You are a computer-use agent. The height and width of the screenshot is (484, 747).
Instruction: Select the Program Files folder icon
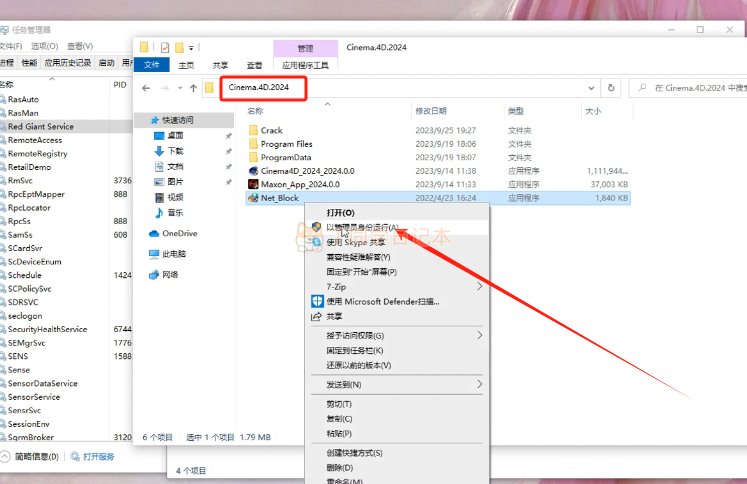253,143
